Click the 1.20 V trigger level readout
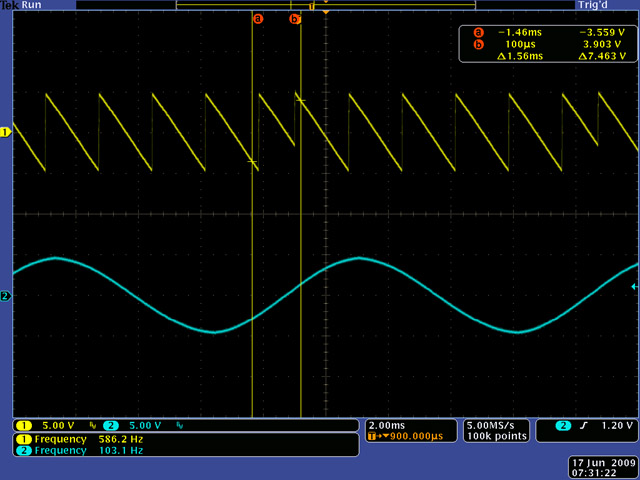This screenshot has height=480, width=640. (x=616, y=426)
